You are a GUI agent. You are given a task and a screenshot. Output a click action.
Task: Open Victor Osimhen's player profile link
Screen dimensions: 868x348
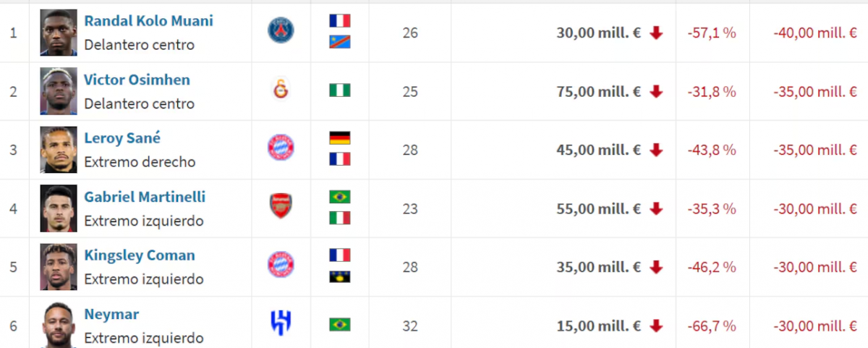(x=137, y=80)
